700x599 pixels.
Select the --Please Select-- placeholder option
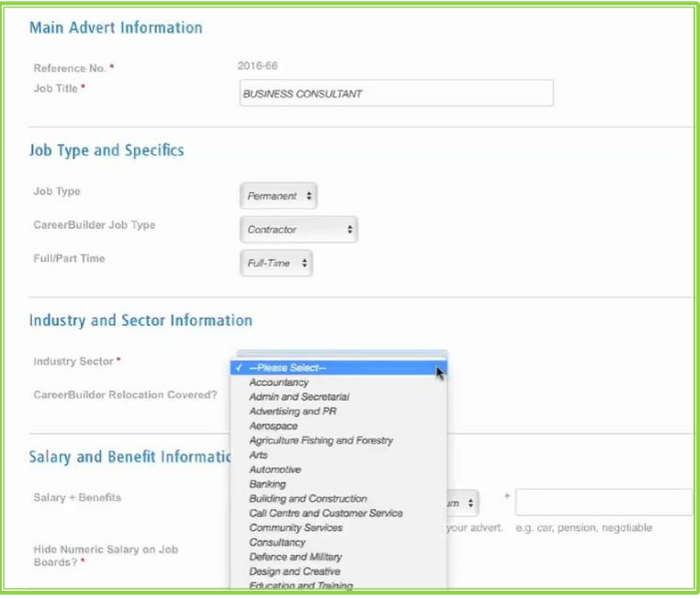point(288,367)
